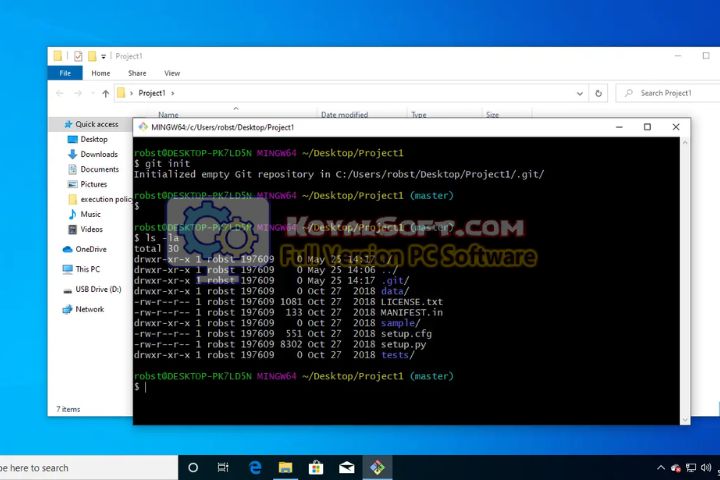This screenshot has height=480, width=720.
Task: Refresh the Project1 folder view
Action: click(598, 93)
